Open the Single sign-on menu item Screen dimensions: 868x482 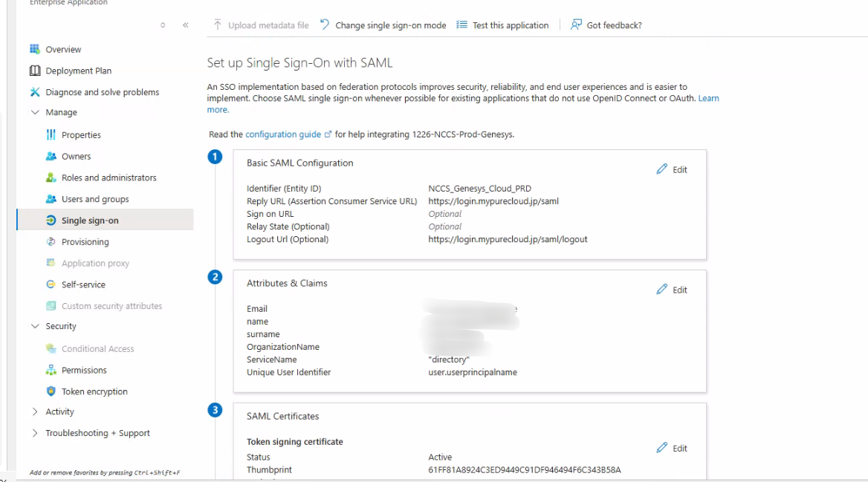(90, 221)
